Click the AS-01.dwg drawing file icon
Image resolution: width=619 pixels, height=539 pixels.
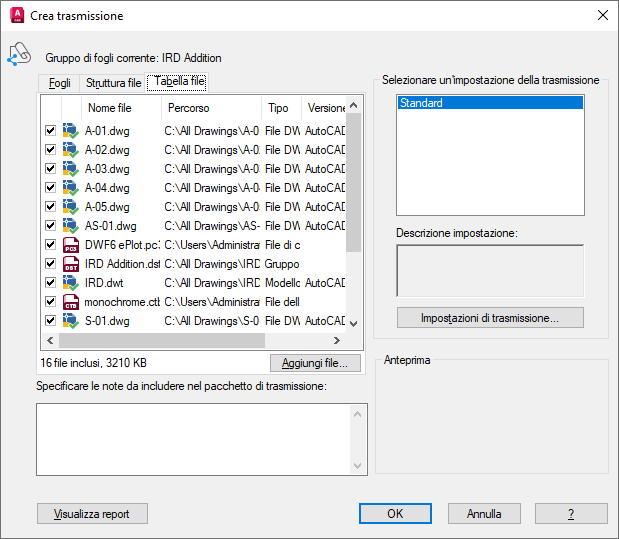coord(71,226)
